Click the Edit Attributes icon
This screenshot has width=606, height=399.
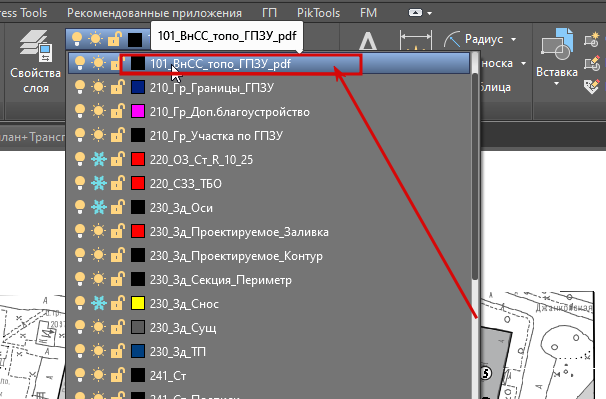[591, 87]
